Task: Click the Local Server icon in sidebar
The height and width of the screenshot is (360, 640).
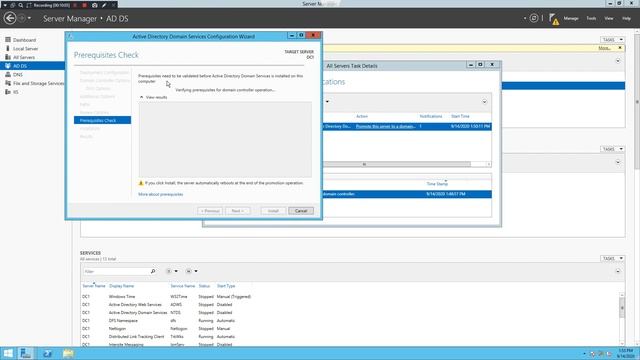Action: [8, 49]
